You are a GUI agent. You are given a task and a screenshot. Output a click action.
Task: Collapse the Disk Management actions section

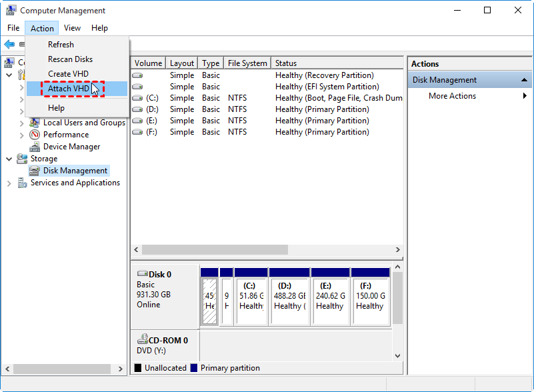pos(525,80)
